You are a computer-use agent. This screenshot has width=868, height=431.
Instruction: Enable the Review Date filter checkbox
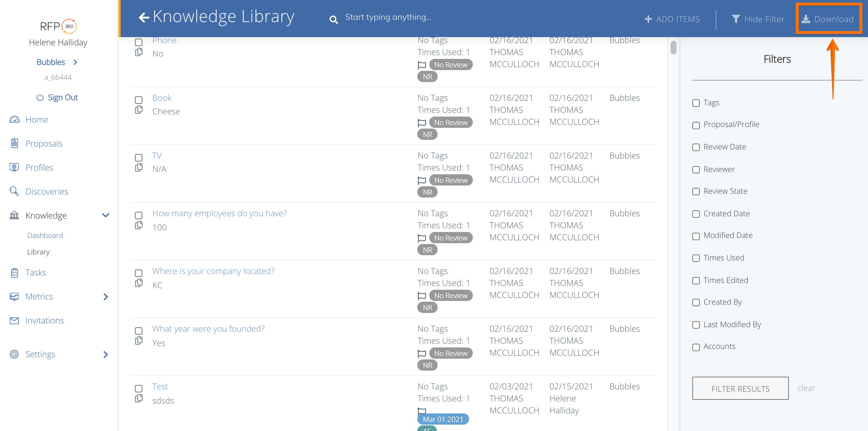tap(696, 147)
